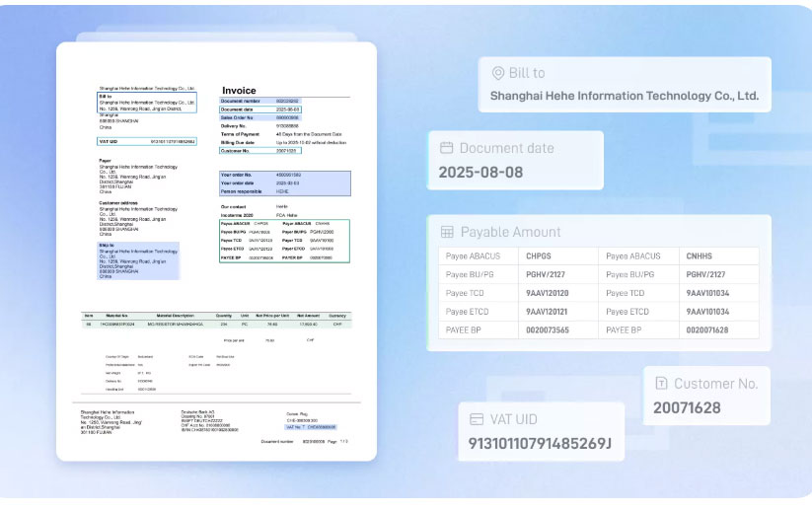The width and height of the screenshot is (812, 510).
Task: Select the 0020073565 PAYEE BP value
Action: tap(548, 330)
